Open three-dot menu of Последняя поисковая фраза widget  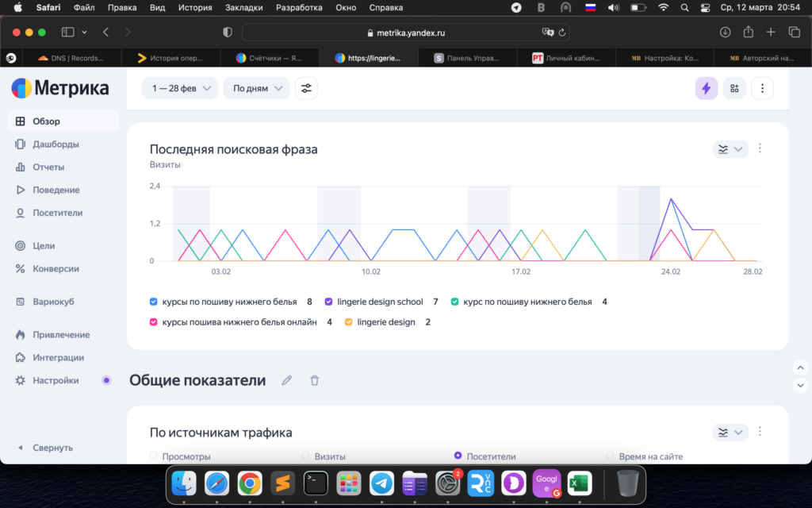(x=760, y=148)
